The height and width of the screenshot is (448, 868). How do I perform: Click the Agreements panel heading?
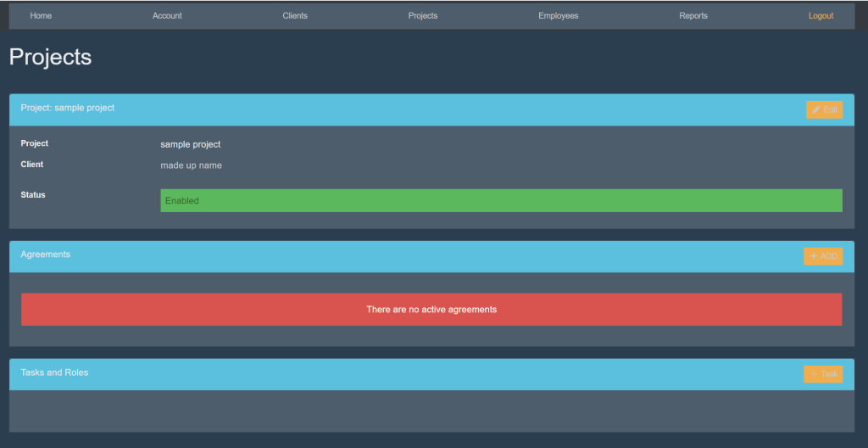46,255
